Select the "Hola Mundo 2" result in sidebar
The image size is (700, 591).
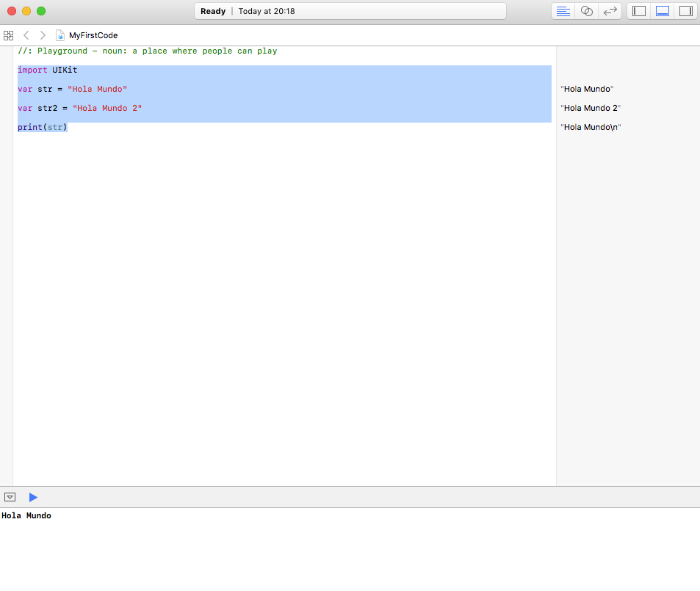tap(590, 109)
